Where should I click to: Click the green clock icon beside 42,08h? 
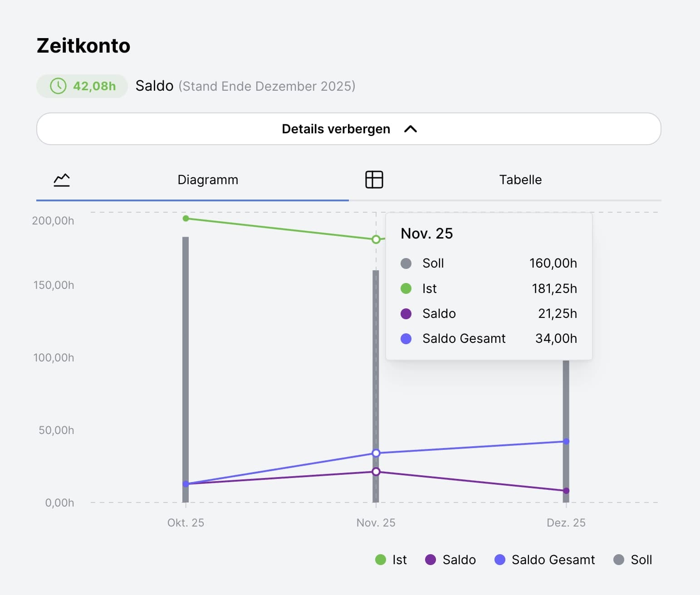(58, 86)
